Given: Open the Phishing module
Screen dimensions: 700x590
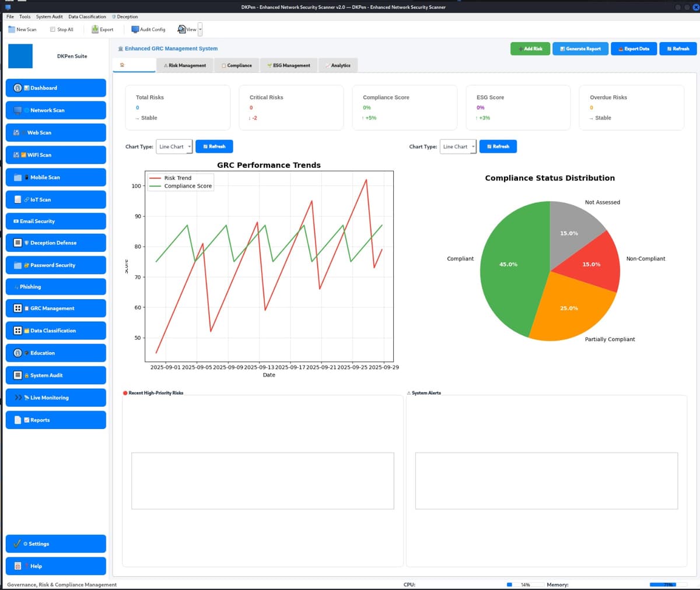Looking at the screenshot, I should click(x=55, y=286).
